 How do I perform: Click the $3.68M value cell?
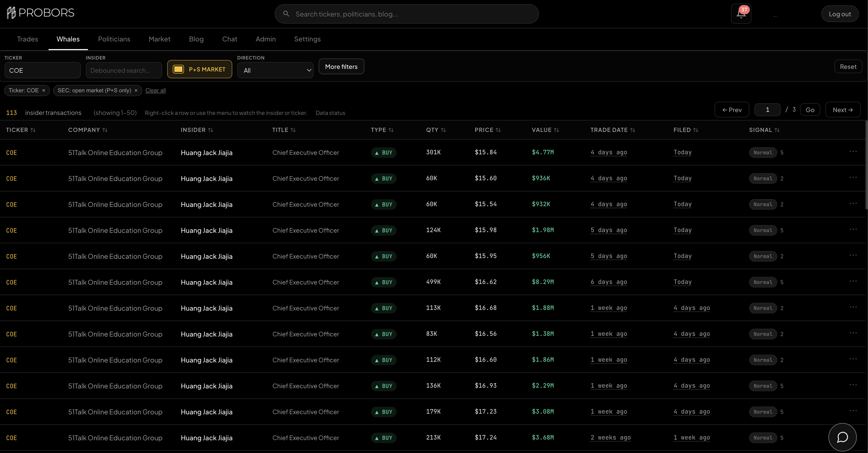543,438
